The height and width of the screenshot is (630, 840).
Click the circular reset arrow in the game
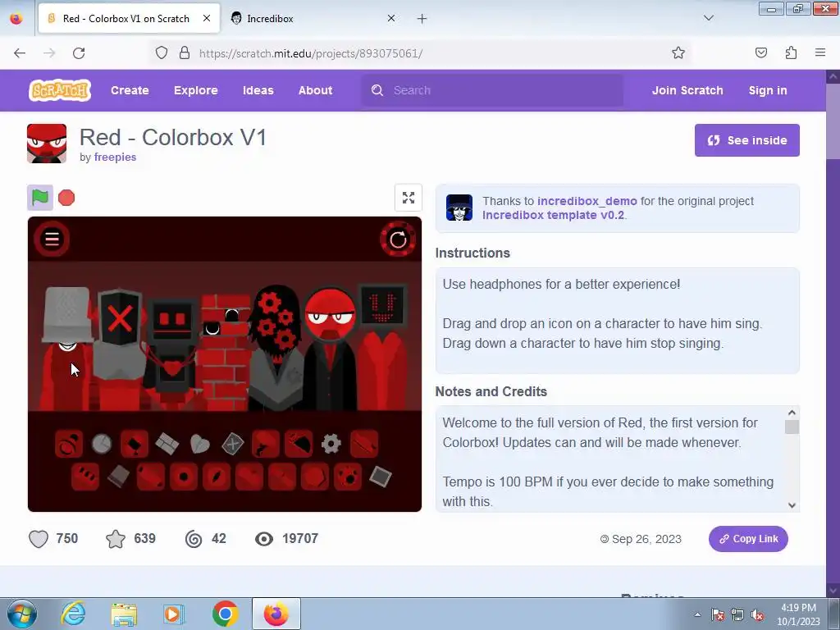(x=398, y=240)
